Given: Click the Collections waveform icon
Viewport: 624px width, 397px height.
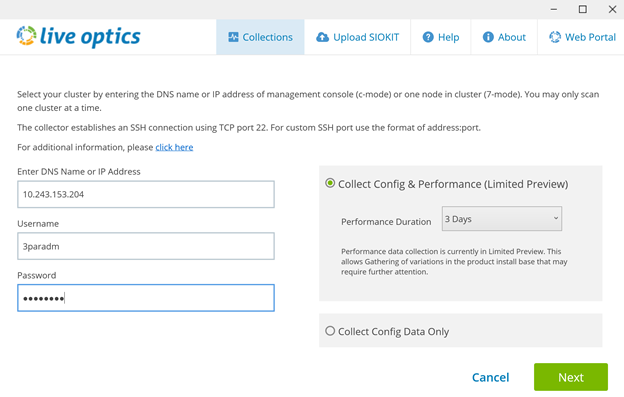Looking at the screenshot, I should pos(233,37).
